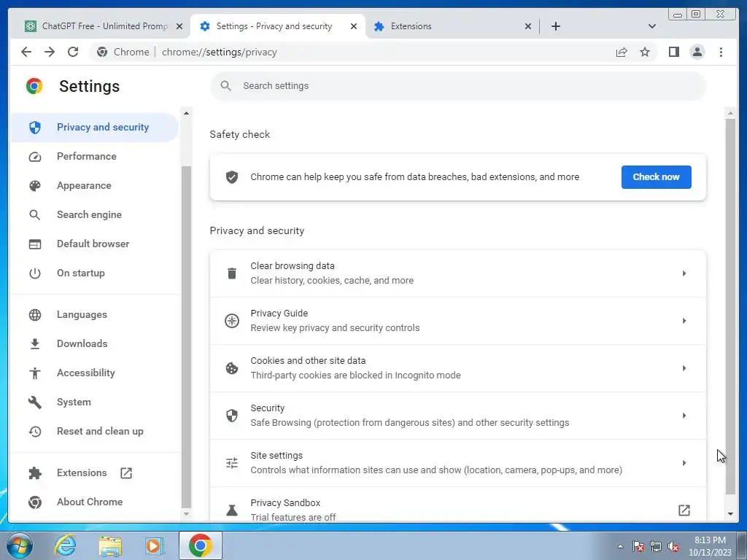
Task: Select Privacy and security in sidebar
Action: pos(94,127)
